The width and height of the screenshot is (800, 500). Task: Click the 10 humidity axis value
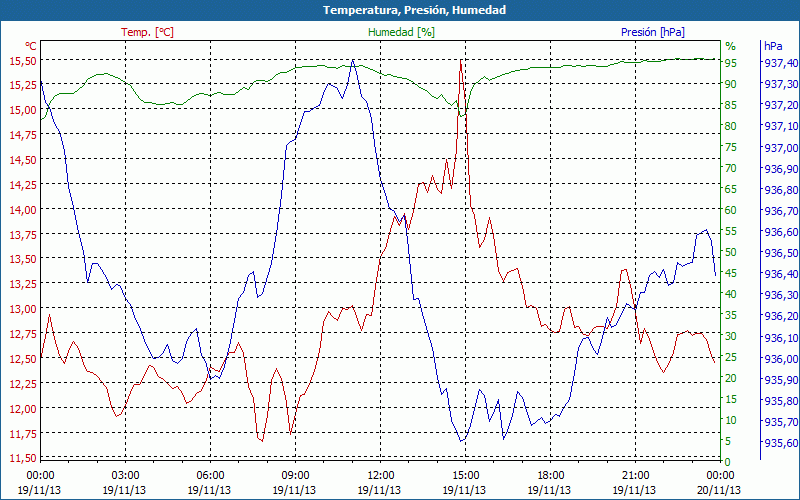731,420
